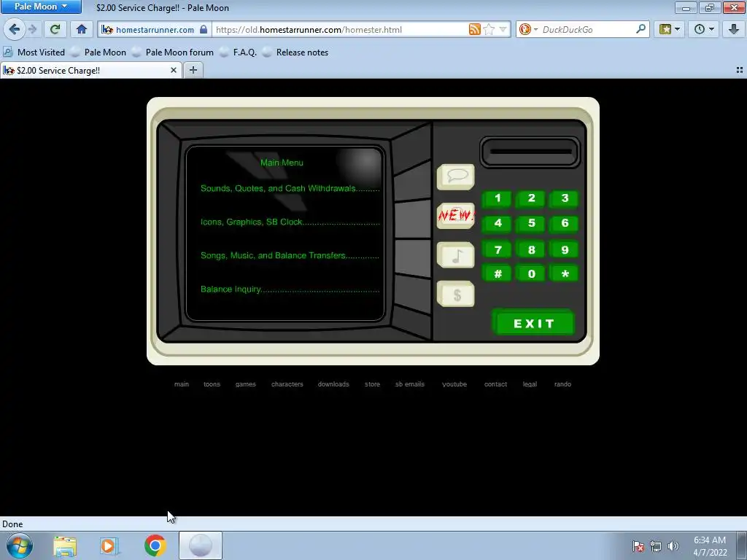Open the address bar history dropdown
Image resolution: width=747 pixels, height=560 pixels.
click(503, 29)
